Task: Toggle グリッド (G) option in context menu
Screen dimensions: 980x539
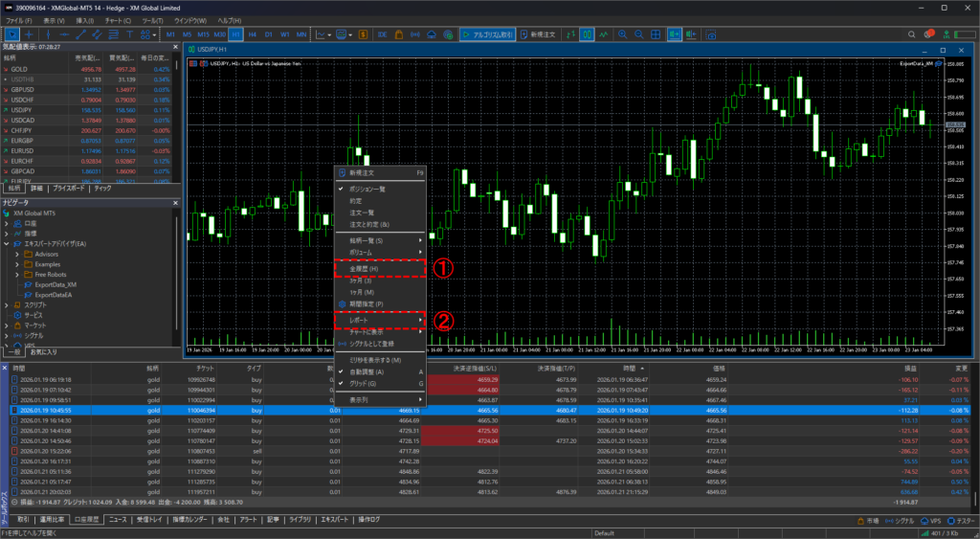Action: 367,383
